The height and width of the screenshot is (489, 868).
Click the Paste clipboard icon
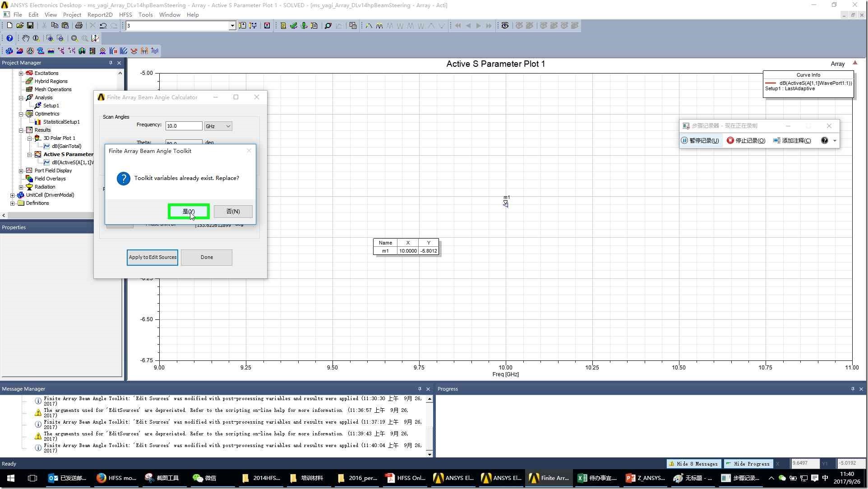[65, 26]
